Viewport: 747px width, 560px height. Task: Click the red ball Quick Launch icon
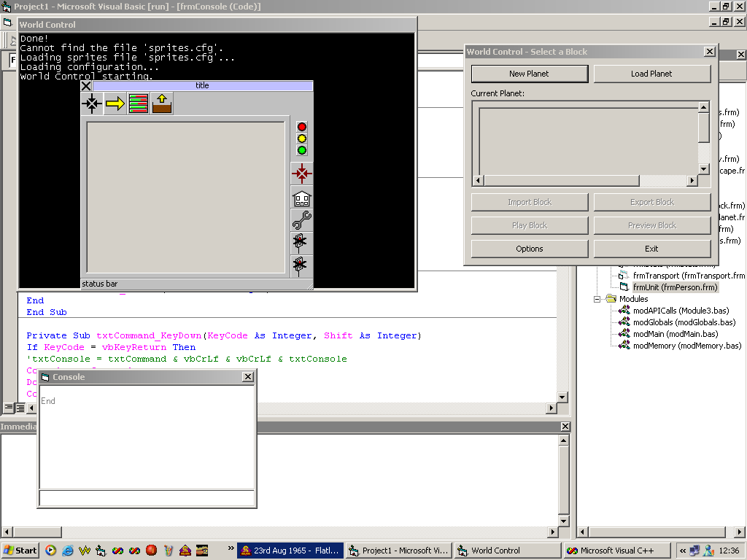(152, 551)
